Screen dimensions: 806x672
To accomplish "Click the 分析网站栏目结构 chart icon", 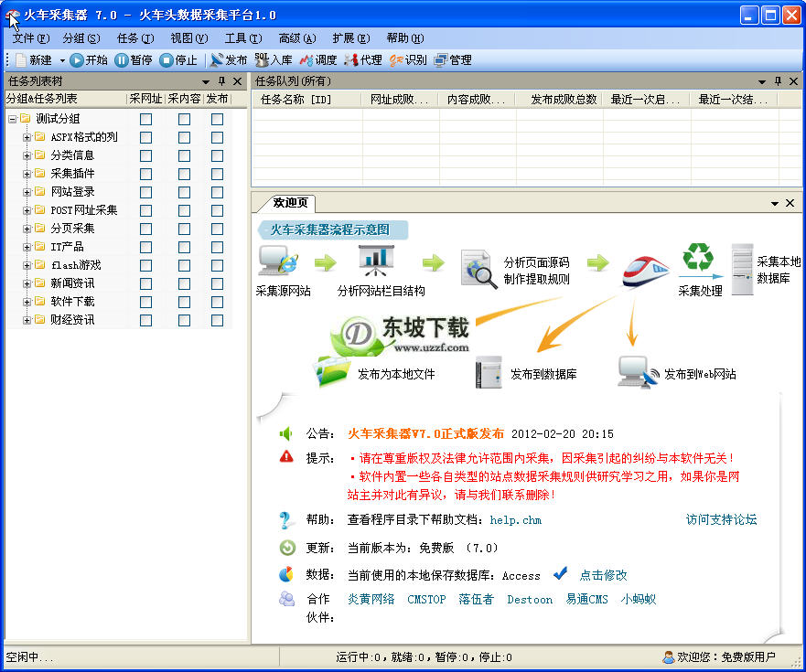I will (x=376, y=261).
